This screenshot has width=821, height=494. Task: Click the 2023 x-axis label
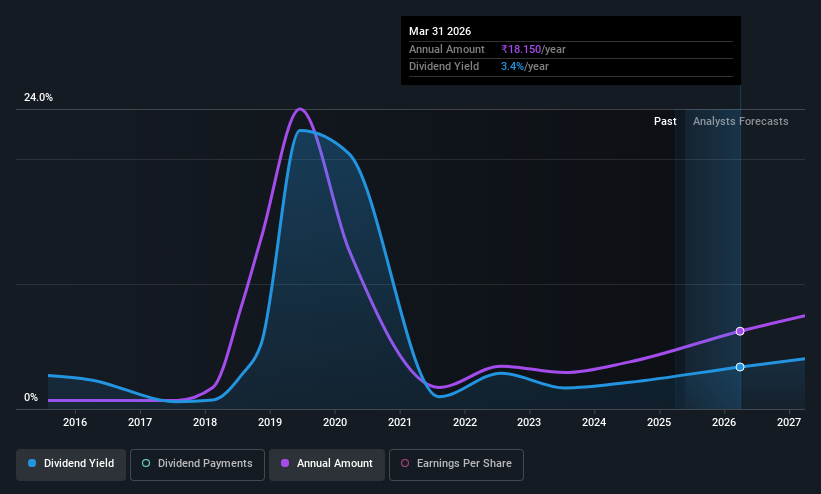pyautogui.click(x=529, y=422)
